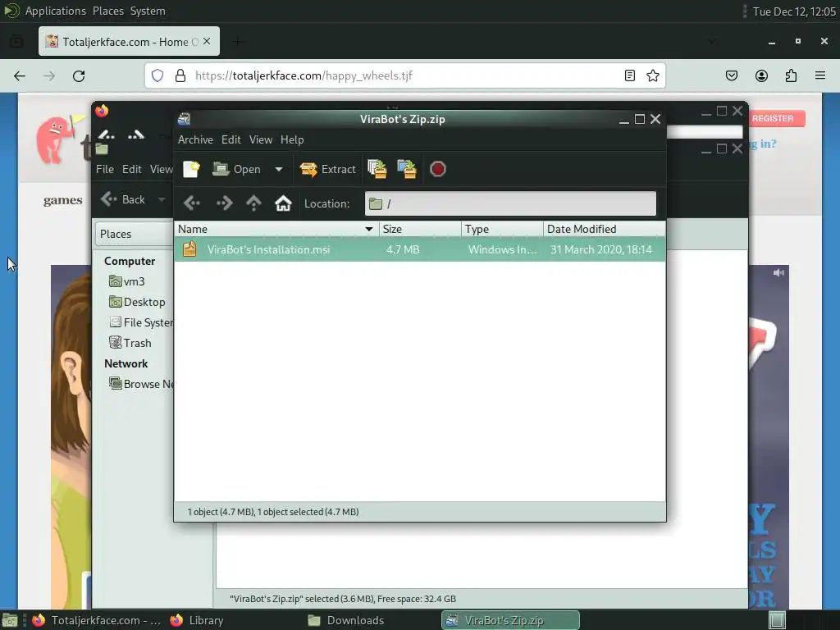This screenshot has width=840, height=630.
Task: Open the System menu
Action: click(x=148, y=11)
